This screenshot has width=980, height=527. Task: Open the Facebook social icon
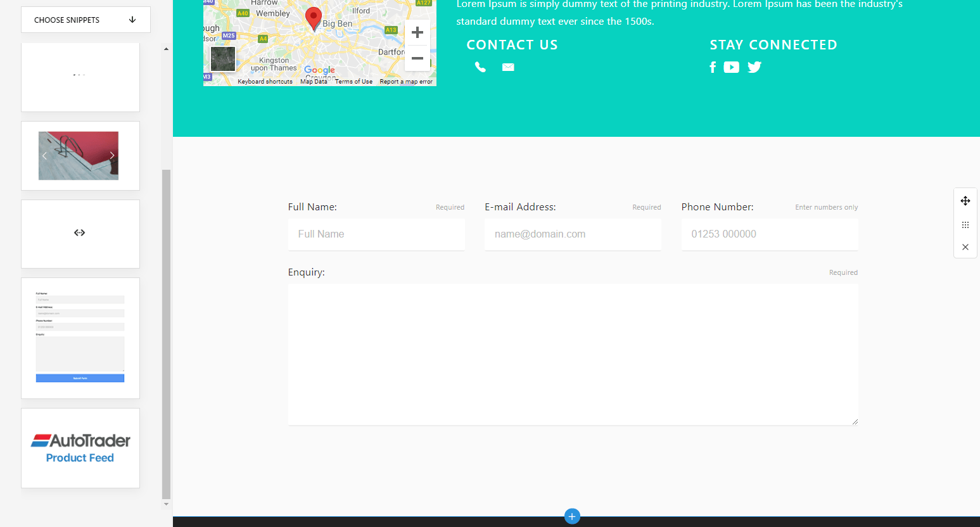point(713,67)
